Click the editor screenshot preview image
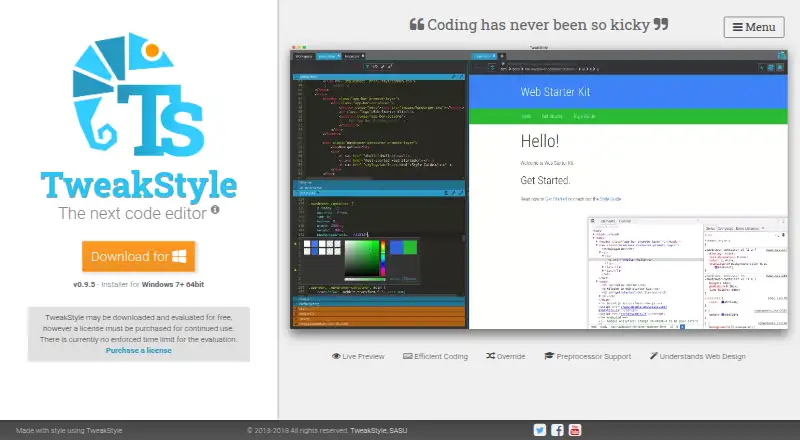Viewport: 800px width, 440px height. 539,187
